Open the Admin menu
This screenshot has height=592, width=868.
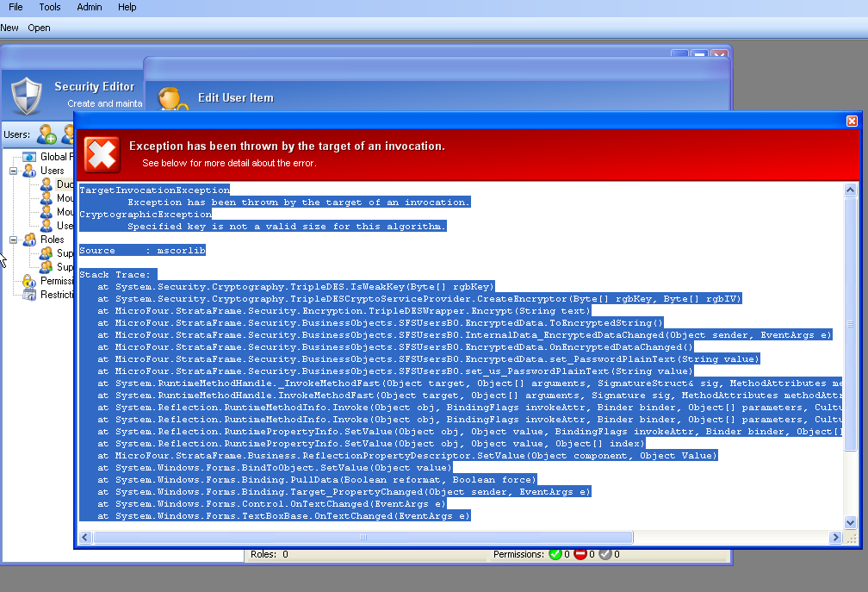tap(89, 7)
